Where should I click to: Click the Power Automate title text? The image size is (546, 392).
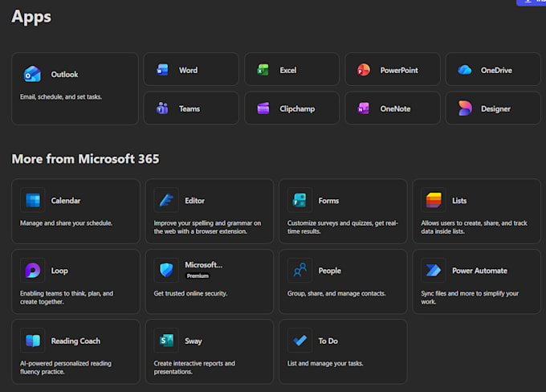[479, 271]
